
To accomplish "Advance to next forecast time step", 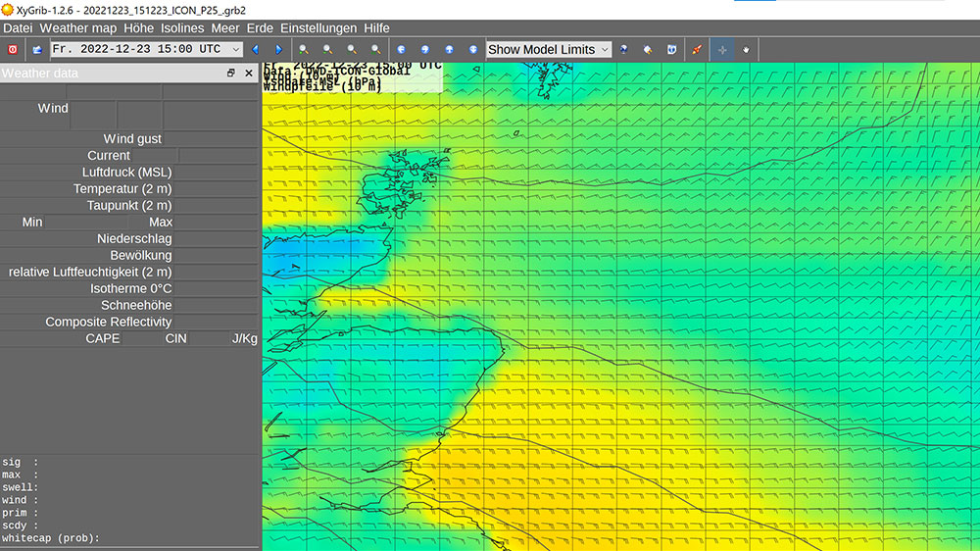I will pos(278,49).
